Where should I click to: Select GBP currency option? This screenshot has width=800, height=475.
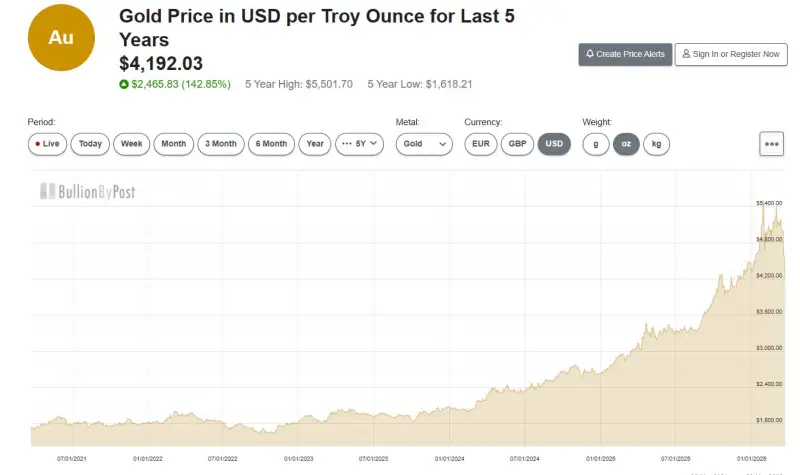click(517, 144)
